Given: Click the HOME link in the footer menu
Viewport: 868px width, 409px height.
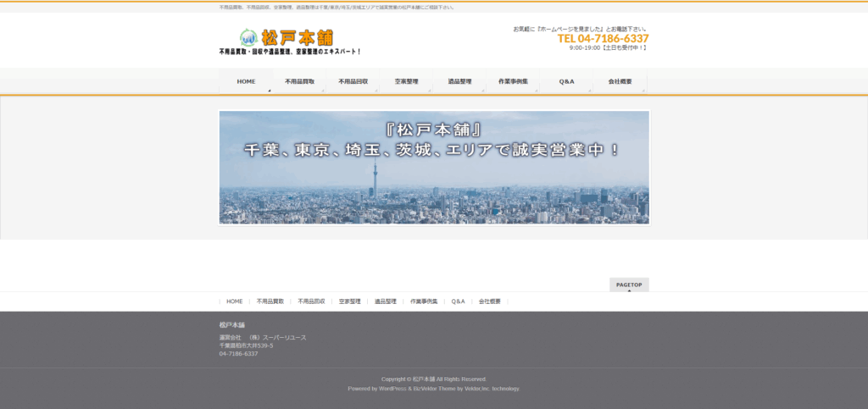Looking at the screenshot, I should click(x=234, y=301).
